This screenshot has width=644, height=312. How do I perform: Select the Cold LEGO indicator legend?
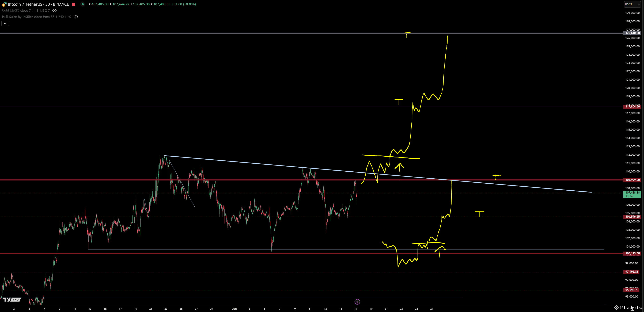pyautogui.click(x=26, y=10)
